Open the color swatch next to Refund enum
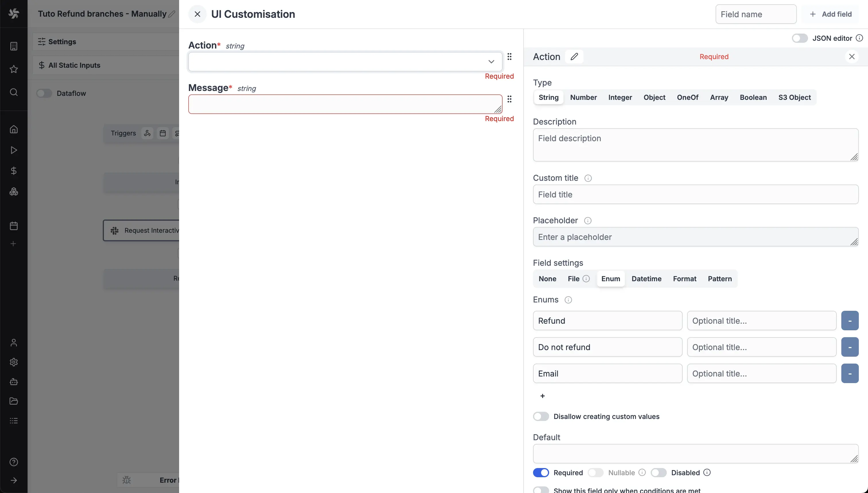This screenshot has width=868, height=493. pyautogui.click(x=850, y=320)
